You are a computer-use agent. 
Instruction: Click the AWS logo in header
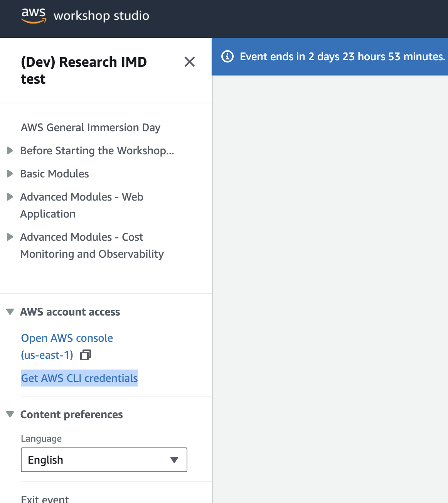coord(34,15)
